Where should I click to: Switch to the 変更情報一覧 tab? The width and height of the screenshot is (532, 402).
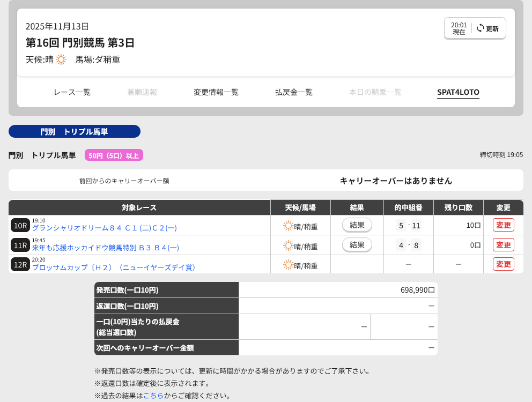[216, 92]
